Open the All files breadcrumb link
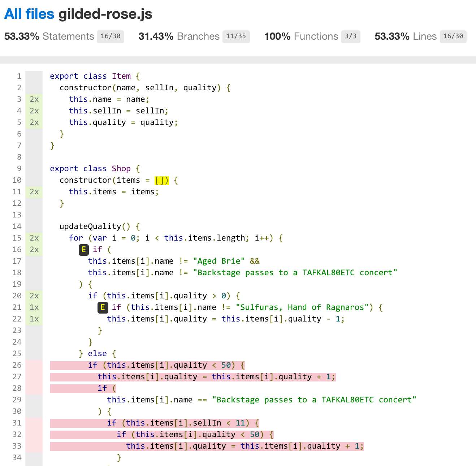The height and width of the screenshot is (466, 476). click(29, 14)
